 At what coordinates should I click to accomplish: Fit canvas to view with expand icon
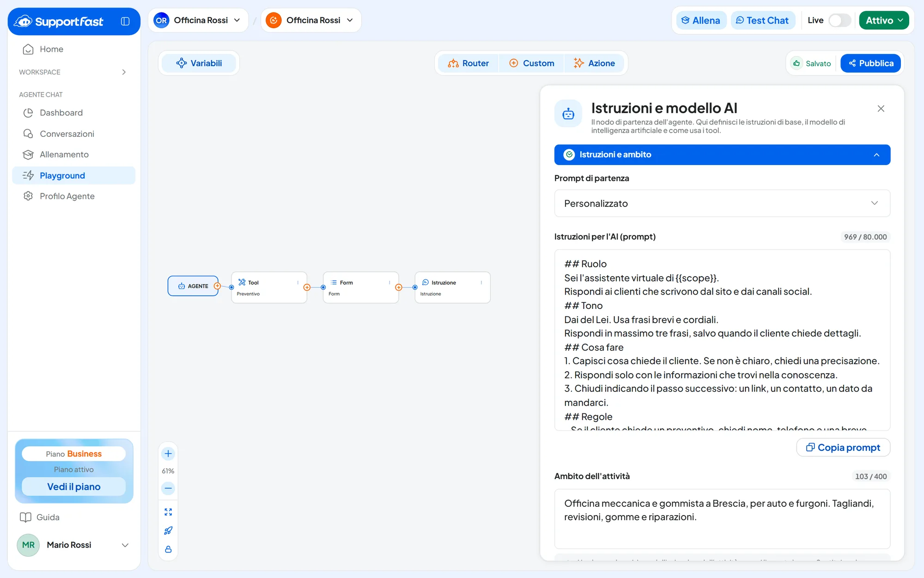coord(168,512)
